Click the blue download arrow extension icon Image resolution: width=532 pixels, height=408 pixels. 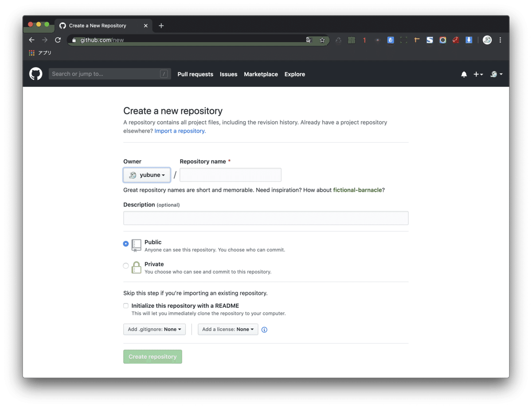coord(469,40)
